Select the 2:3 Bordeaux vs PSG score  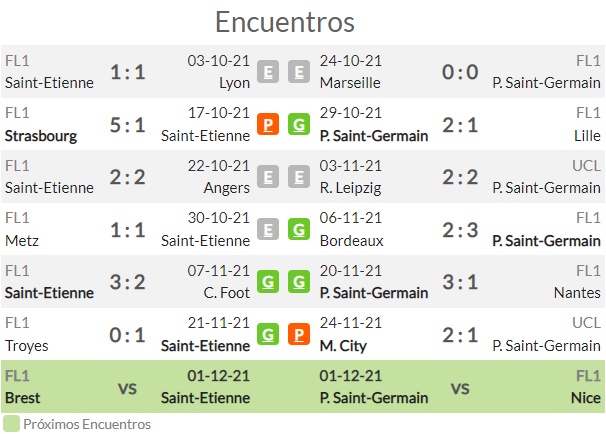(x=460, y=230)
